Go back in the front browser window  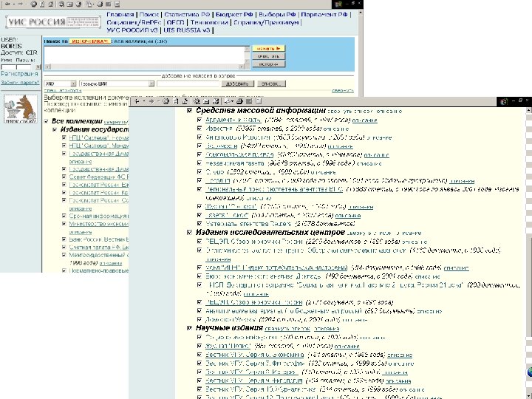[137, 101]
